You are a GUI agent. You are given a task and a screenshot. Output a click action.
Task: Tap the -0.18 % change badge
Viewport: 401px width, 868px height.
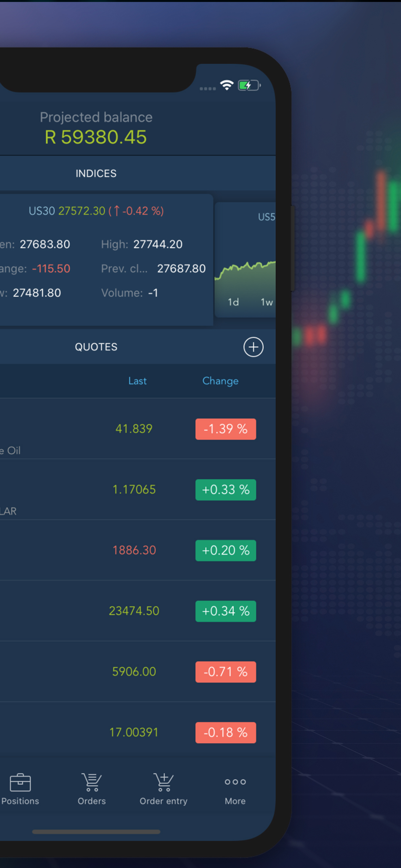(x=226, y=732)
